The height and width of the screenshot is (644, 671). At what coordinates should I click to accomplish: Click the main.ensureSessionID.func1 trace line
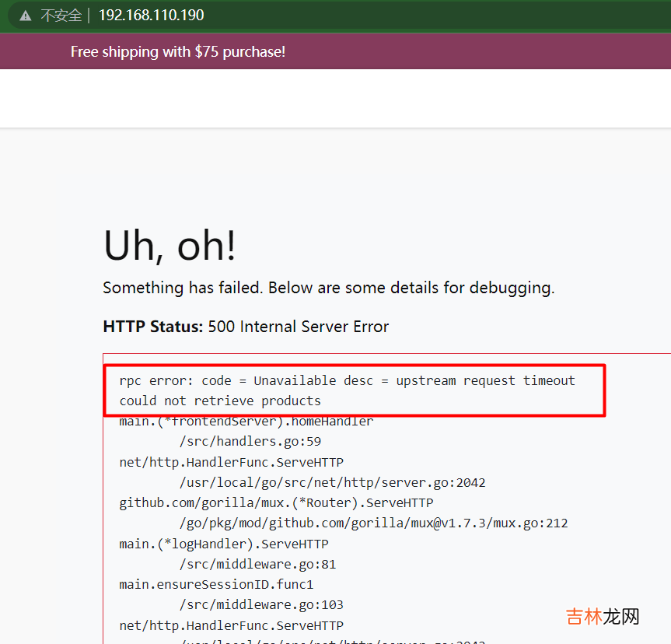[x=216, y=584]
